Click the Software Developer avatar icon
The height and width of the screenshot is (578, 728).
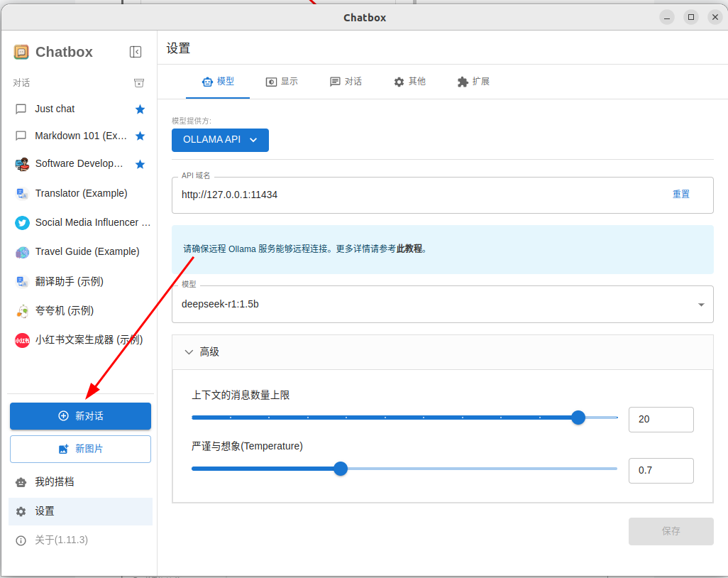[x=22, y=164]
